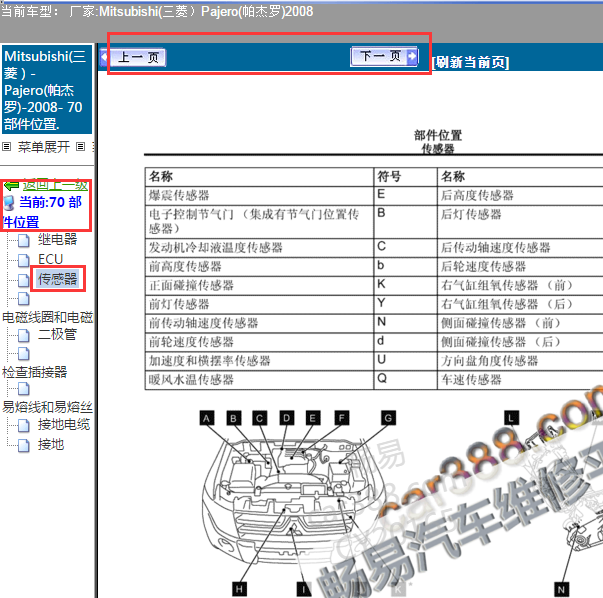The image size is (603, 598).
Task: Click page icon above 检查插接器
Action: point(24,353)
